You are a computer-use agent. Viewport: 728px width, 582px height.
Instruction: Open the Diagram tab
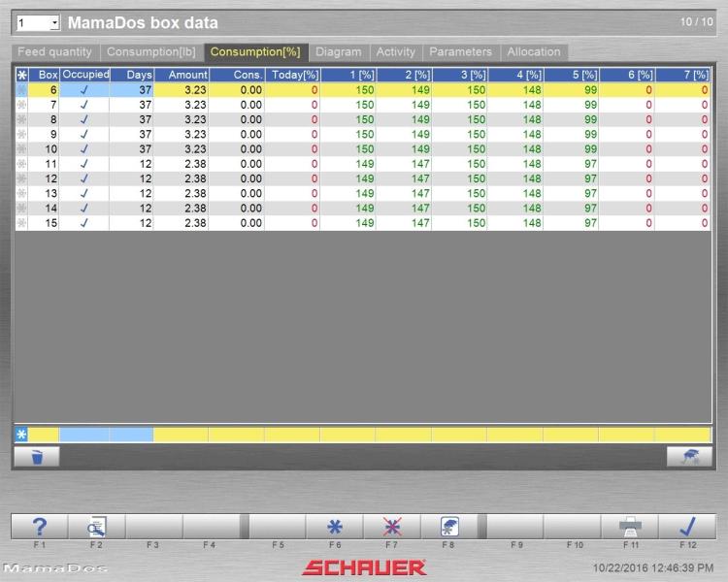[338, 52]
